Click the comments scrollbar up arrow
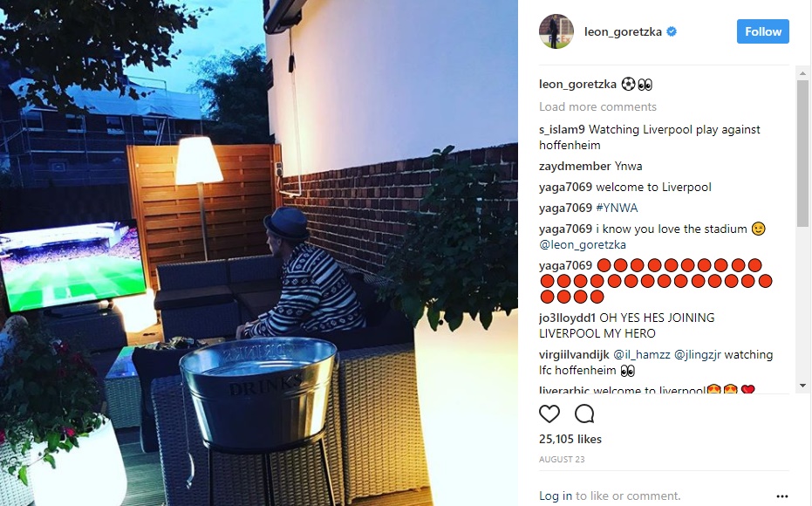 [802, 73]
